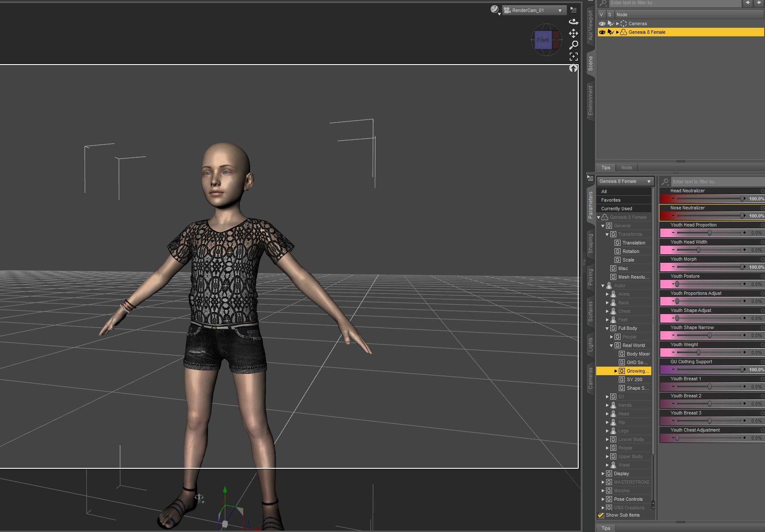The image size is (765, 532).
Task: Switch to the Shaping tab
Action: click(x=590, y=243)
